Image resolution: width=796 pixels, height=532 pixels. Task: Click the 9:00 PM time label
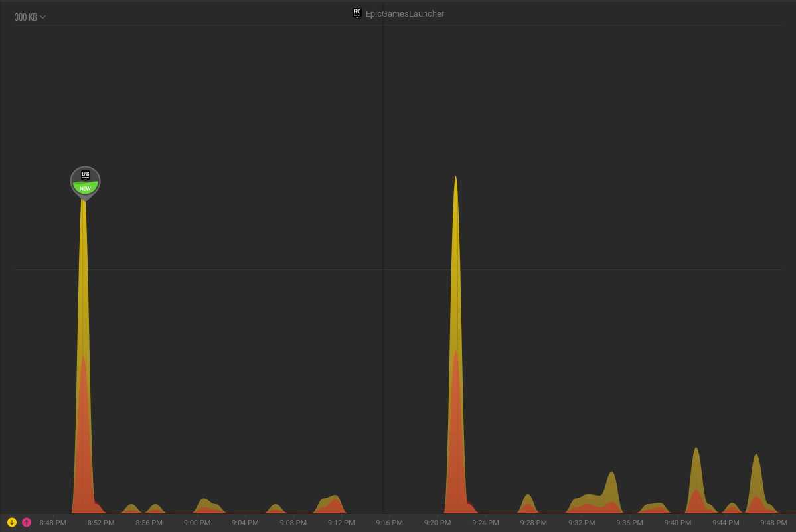click(x=197, y=523)
